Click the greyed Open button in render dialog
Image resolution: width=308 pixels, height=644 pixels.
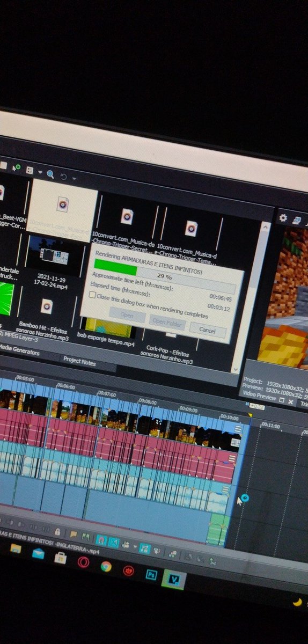click(127, 316)
